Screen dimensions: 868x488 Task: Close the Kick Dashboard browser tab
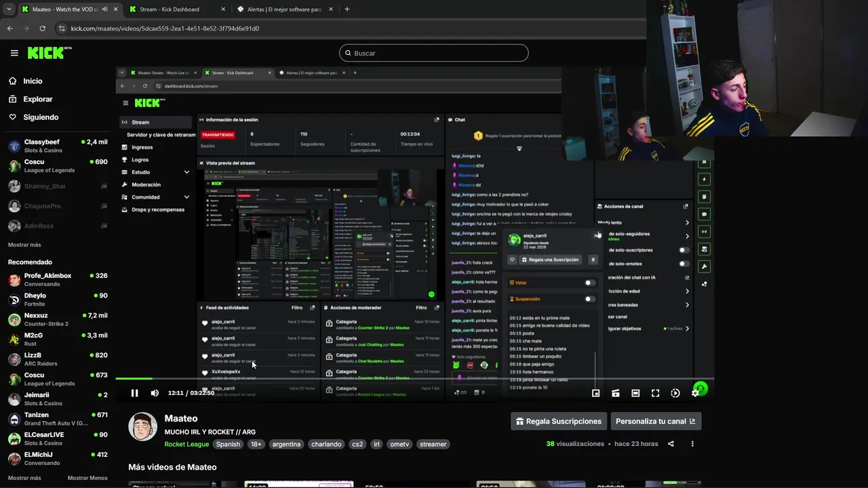click(223, 9)
